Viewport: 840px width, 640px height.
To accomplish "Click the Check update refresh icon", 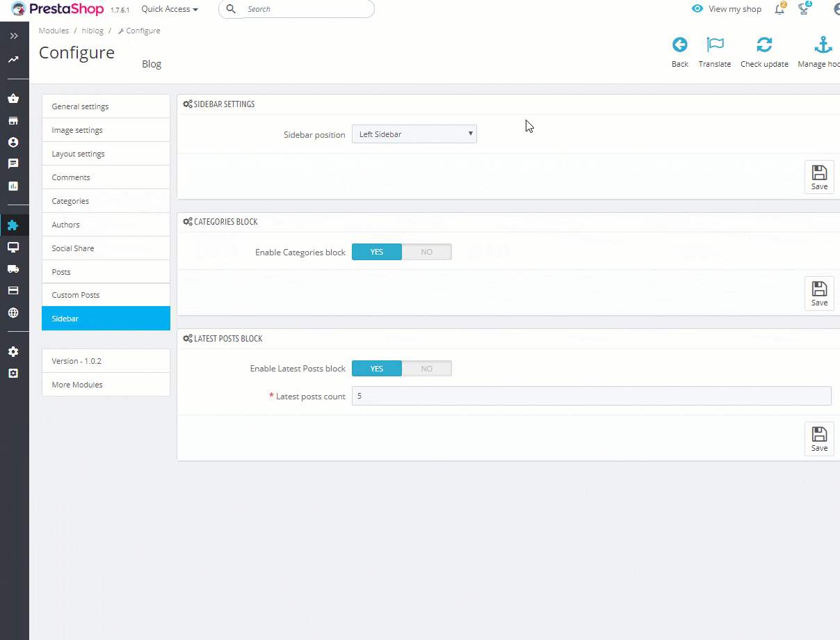I will [764, 45].
